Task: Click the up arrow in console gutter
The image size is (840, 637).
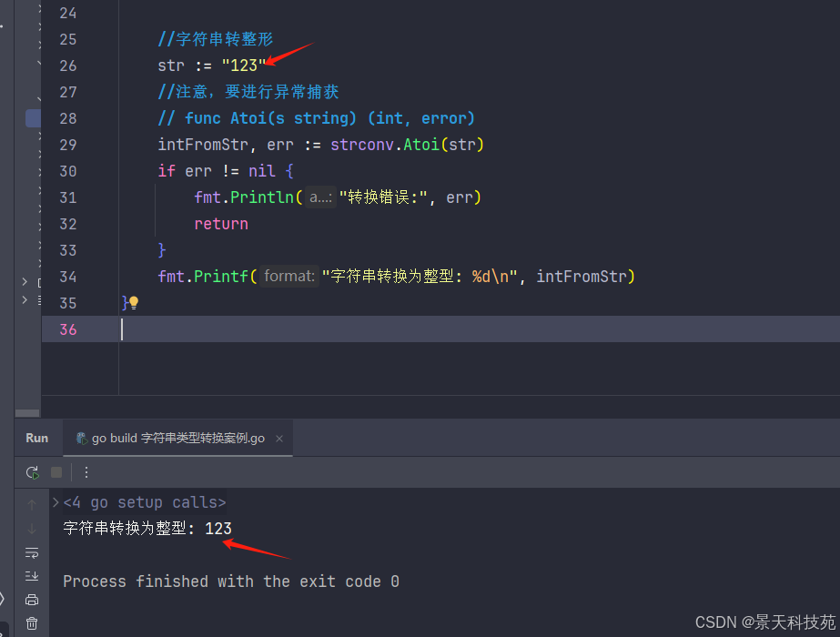Action: coord(32,504)
